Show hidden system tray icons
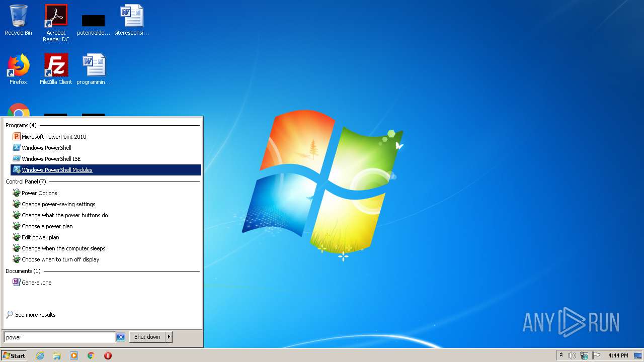The image size is (644, 362). pos(561,355)
